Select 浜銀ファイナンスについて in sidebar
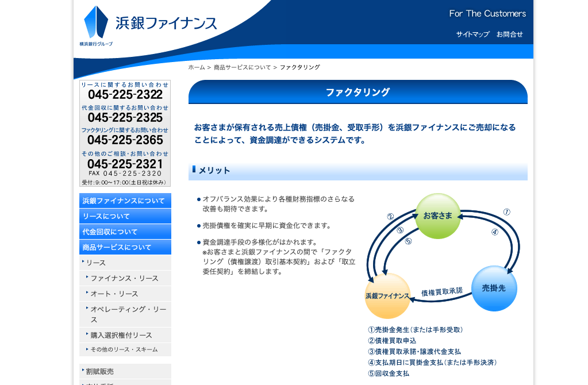Viewport: 588px width, 385px height. tap(125, 201)
